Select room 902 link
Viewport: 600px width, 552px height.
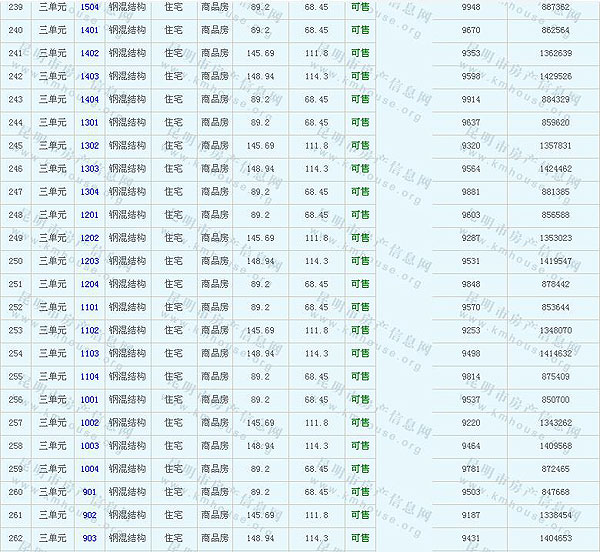click(89, 515)
